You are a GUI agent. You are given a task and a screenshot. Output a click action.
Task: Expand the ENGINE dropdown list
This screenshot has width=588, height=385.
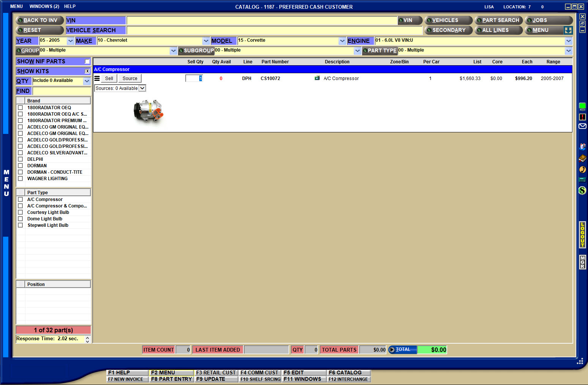coord(568,41)
